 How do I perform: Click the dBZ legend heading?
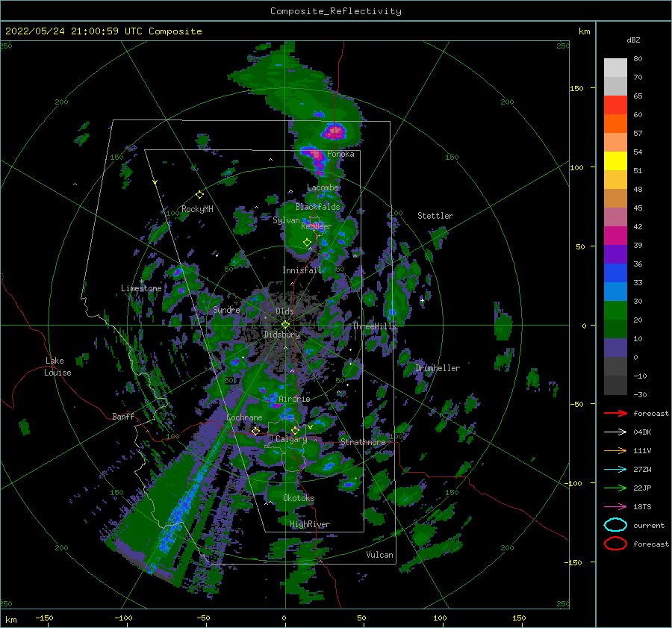(x=633, y=40)
